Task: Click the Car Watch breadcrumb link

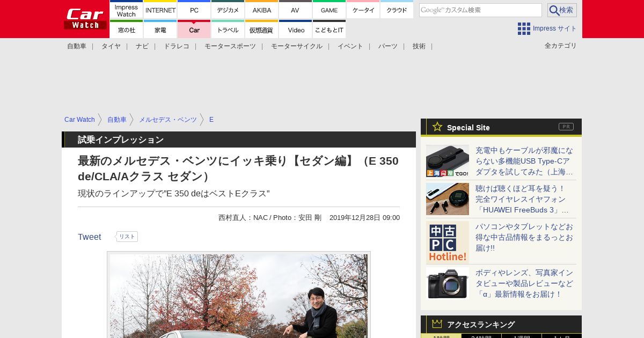Action: (79, 120)
